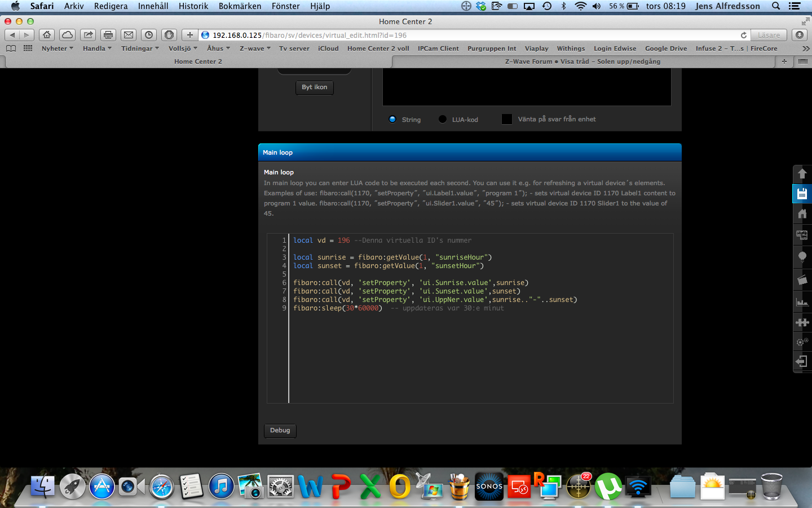Image resolution: width=812 pixels, height=508 pixels.
Task: Click Wi-Fi status icon in menu bar
Action: coord(580,6)
